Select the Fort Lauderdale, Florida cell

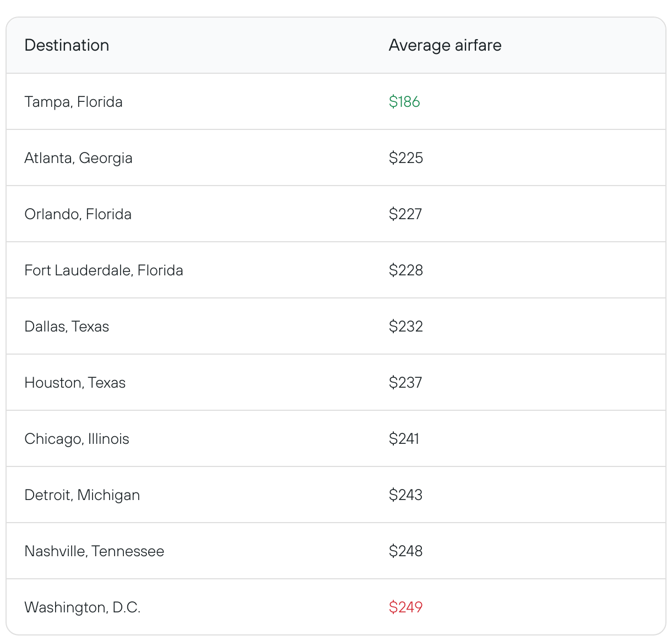pos(104,270)
